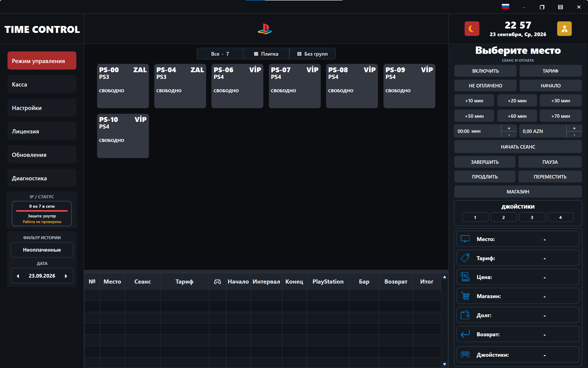Click the НАЧАТЬ СЕАНС button

[x=518, y=147]
